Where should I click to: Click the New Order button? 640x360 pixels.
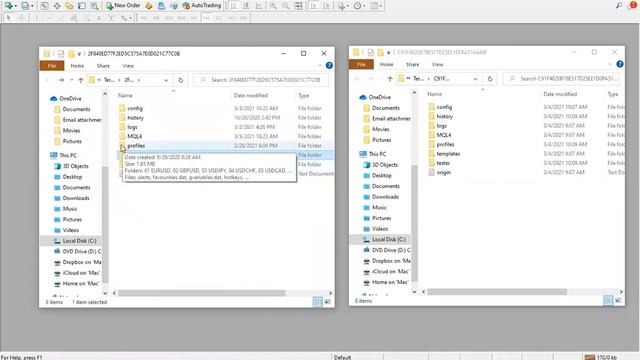point(123,6)
